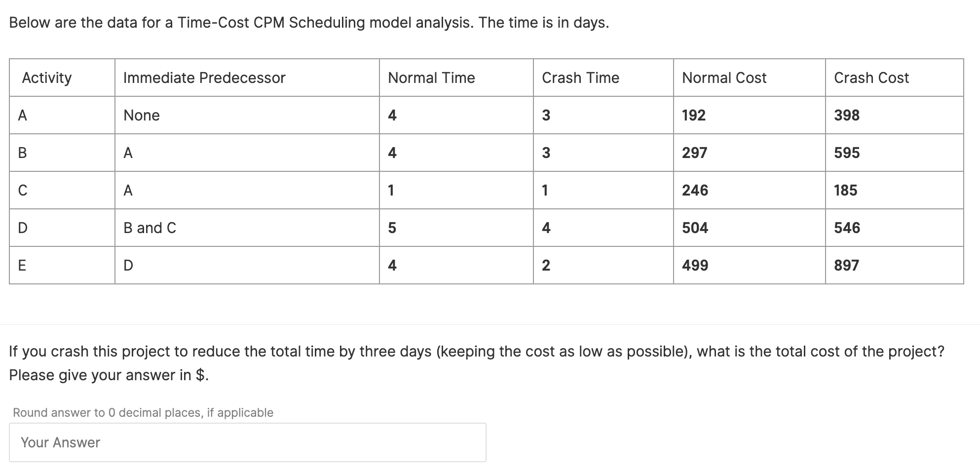
Task: Click the Crash Time column header
Action: (580, 78)
